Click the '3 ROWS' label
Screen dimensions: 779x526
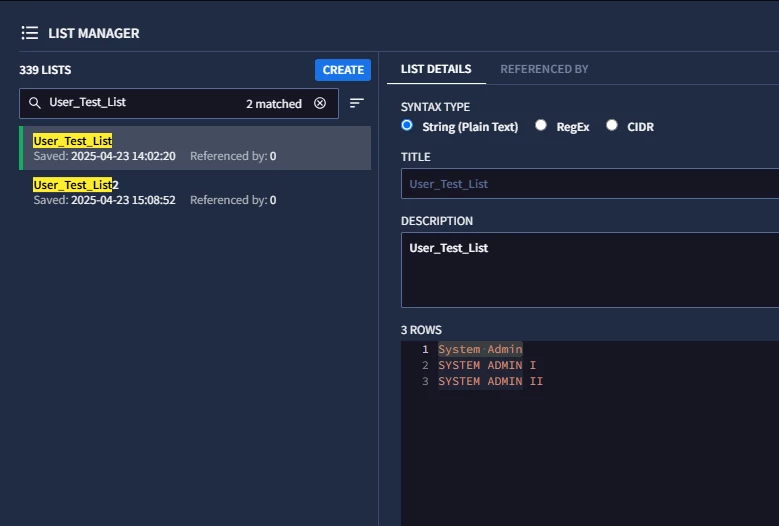pyautogui.click(x=421, y=330)
